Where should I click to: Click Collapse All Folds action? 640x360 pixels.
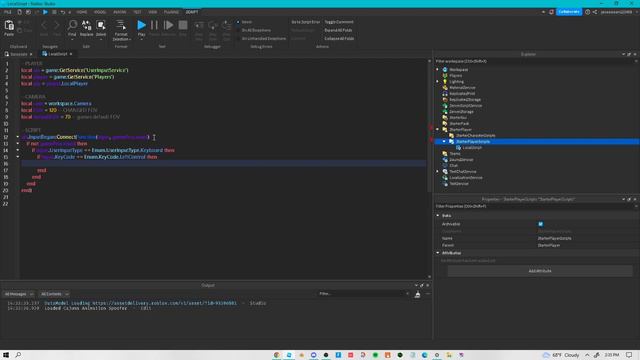point(339,38)
